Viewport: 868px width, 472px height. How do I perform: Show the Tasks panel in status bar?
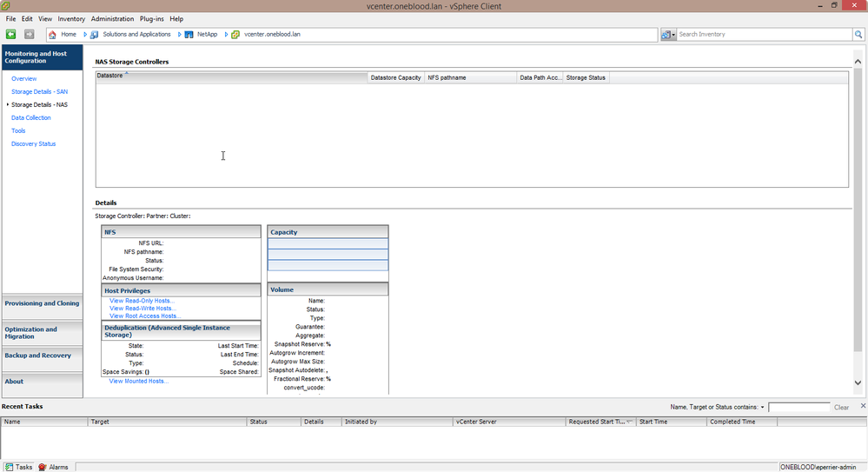coord(18,467)
